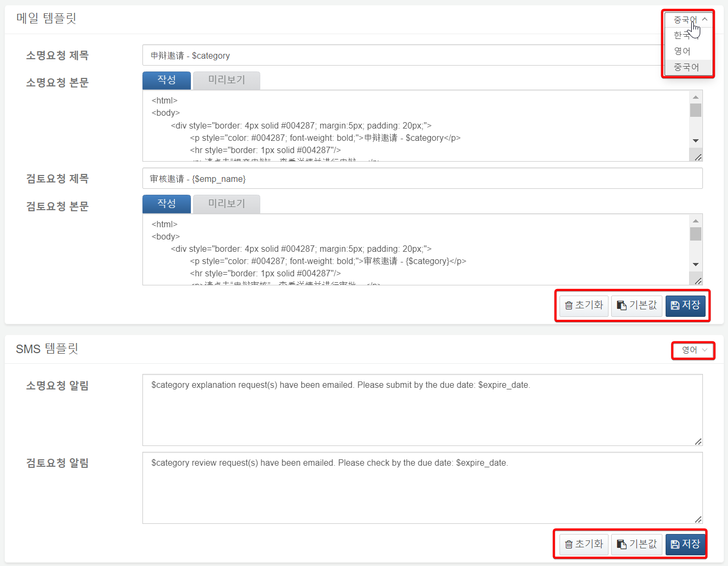Click scrollbar thumb in 검토요청 본문 editor

point(695,234)
